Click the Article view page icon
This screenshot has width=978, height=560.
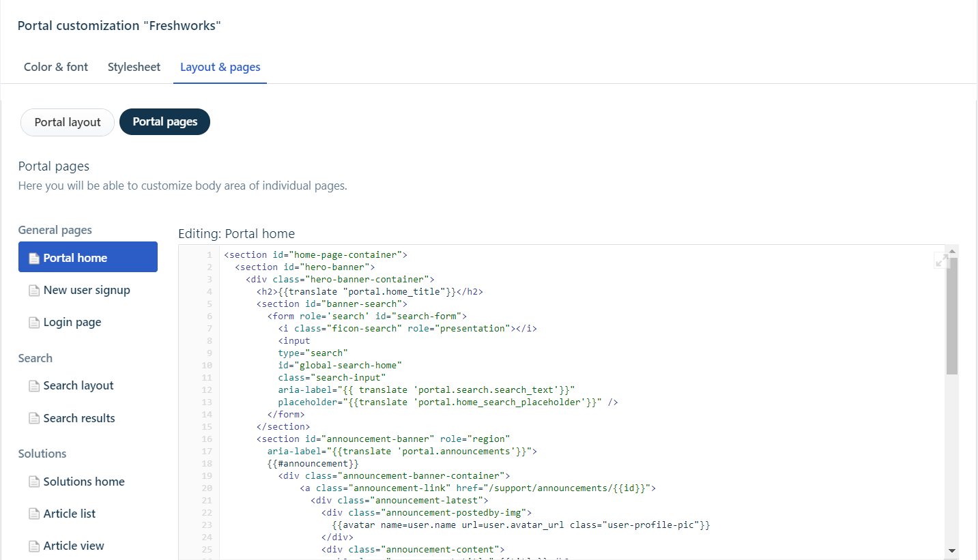click(34, 546)
